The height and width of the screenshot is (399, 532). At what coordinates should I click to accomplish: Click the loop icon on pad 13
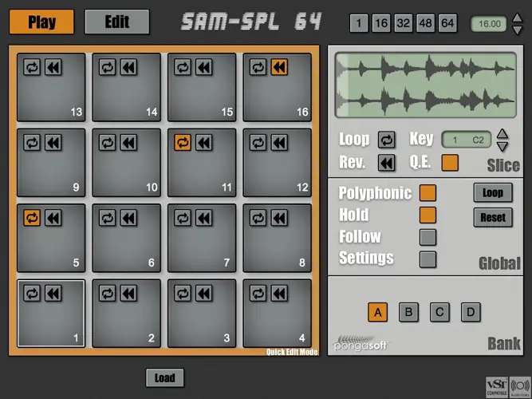(x=32, y=67)
